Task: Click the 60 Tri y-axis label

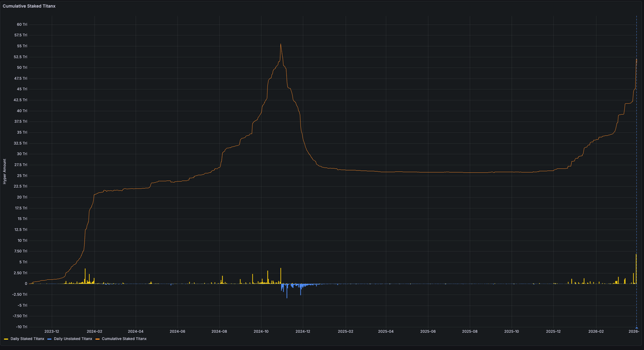Action: click(22, 24)
